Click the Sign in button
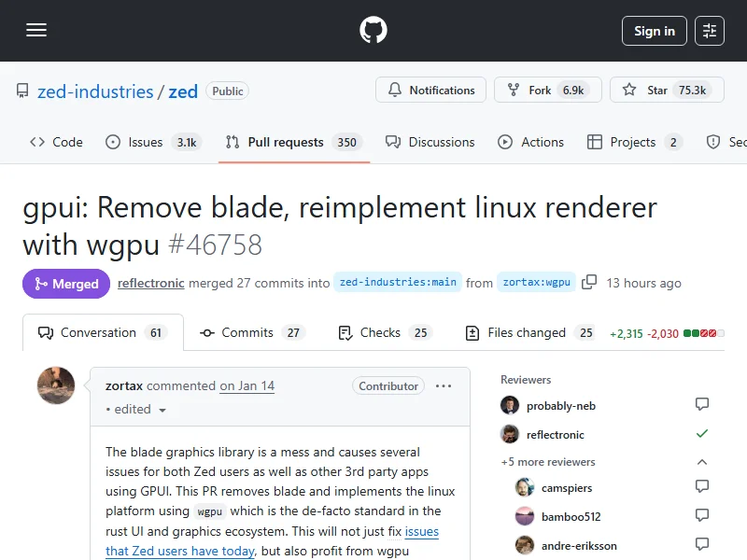Screen dimensions: 747x560 click(x=654, y=31)
